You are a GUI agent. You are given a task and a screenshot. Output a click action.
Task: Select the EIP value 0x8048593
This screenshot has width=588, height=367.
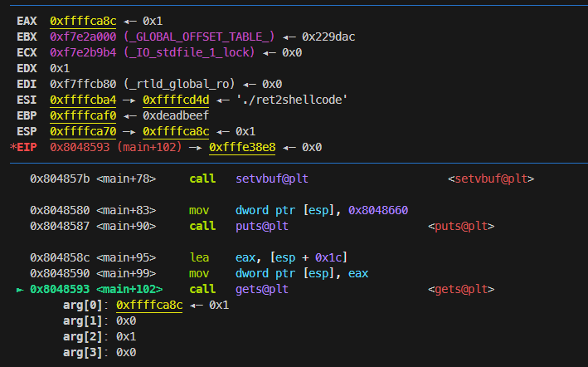click(x=80, y=147)
